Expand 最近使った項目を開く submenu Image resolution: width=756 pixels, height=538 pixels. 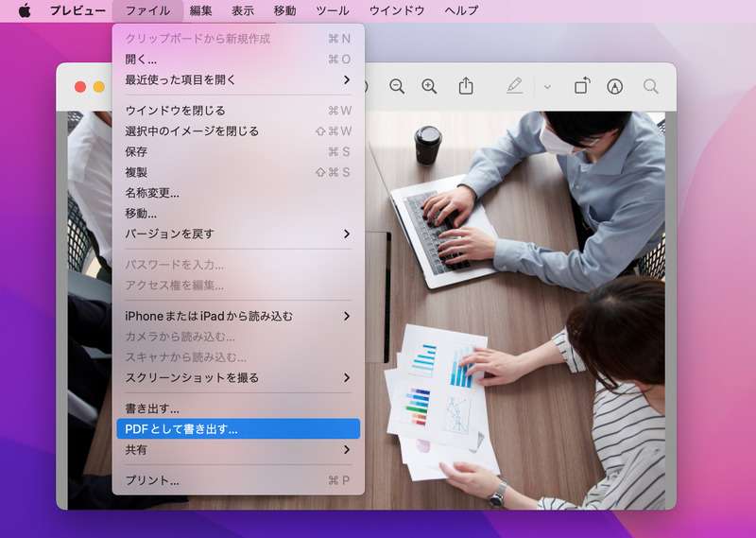click(238, 79)
